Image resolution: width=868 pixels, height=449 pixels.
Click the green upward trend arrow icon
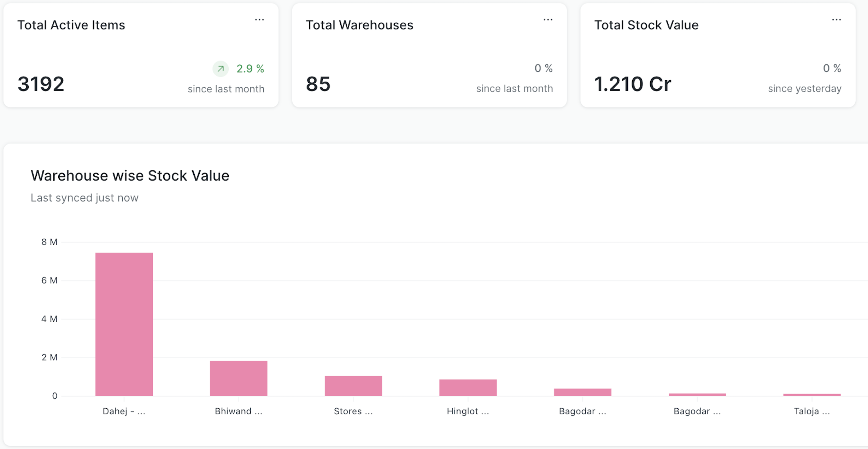tap(221, 69)
